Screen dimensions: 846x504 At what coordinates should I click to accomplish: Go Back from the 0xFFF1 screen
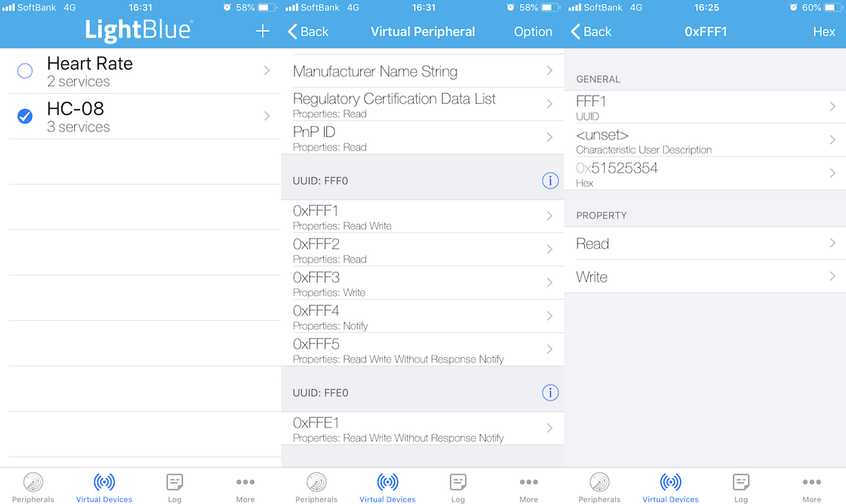pyautogui.click(x=591, y=31)
